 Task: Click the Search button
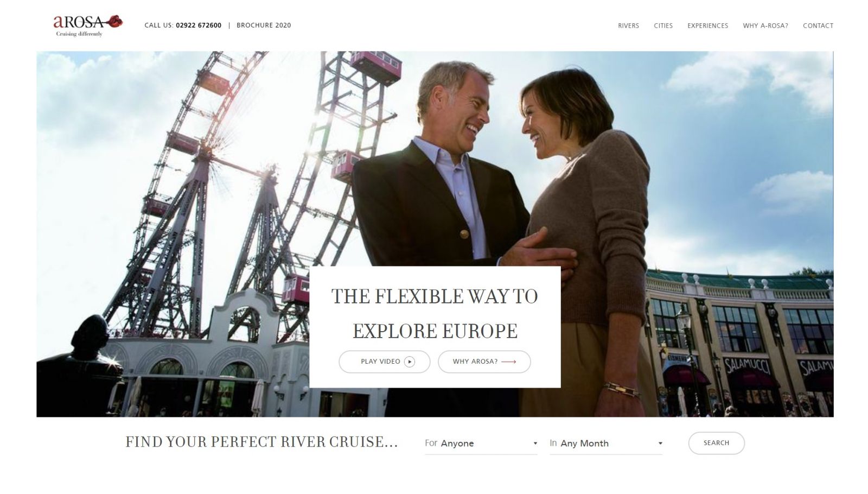[716, 443]
